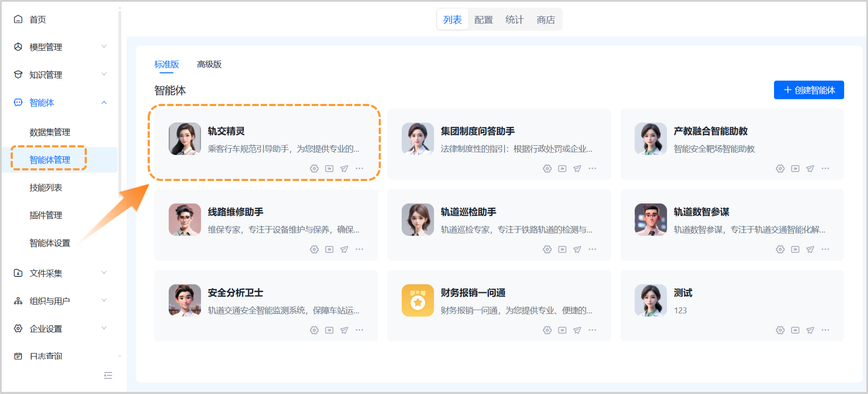868x394 pixels.
Task: Click the 模型管理 model icon in sidebar
Action: pyautogui.click(x=17, y=47)
